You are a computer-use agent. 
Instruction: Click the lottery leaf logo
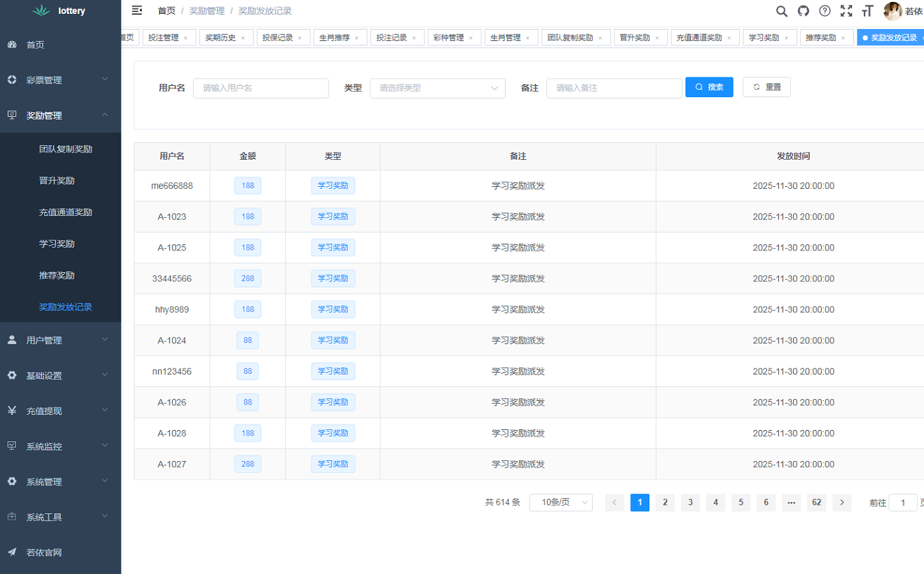(42, 11)
